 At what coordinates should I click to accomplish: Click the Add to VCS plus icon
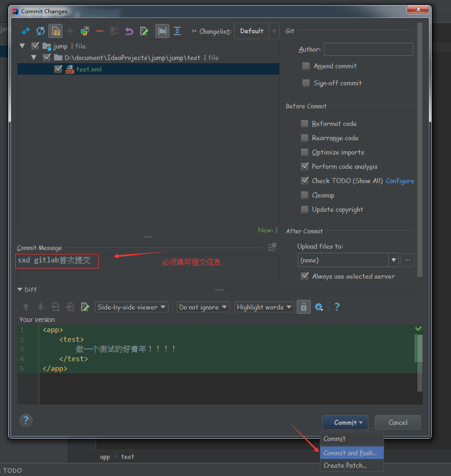click(70, 31)
